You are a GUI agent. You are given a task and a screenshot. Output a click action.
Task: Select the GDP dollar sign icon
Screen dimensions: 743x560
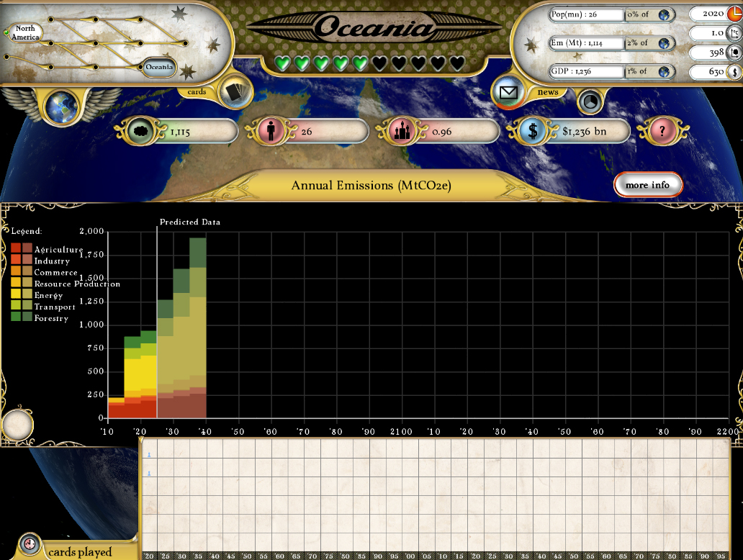click(531, 132)
